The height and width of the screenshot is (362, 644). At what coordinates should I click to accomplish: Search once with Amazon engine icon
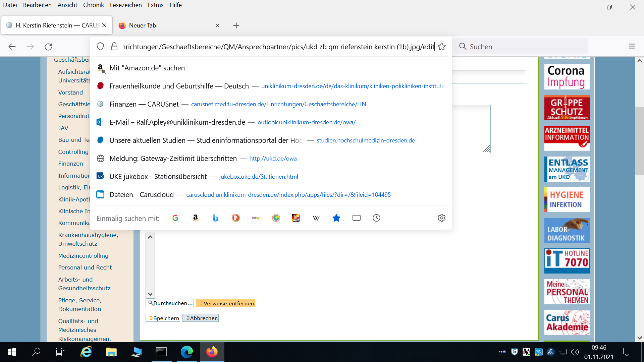pyautogui.click(x=196, y=218)
